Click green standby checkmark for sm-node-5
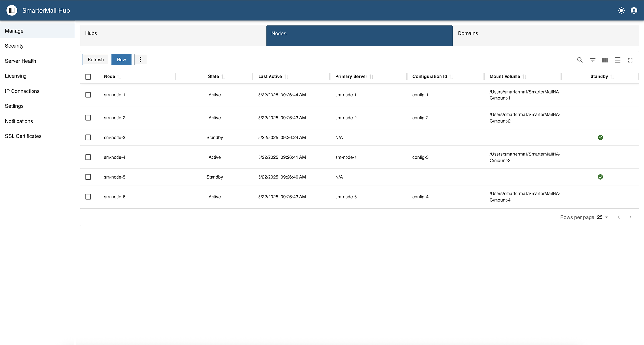 click(601, 177)
